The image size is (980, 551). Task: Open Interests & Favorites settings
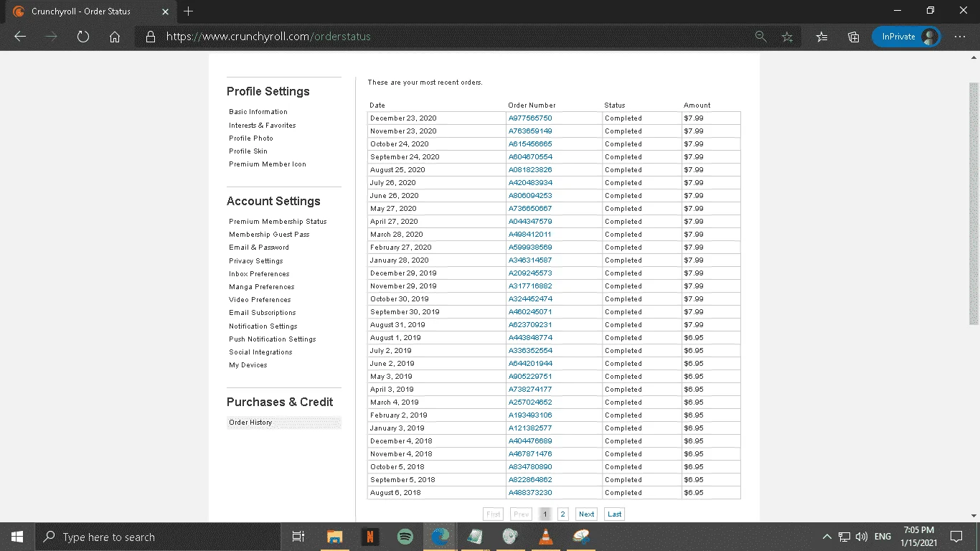(x=263, y=125)
